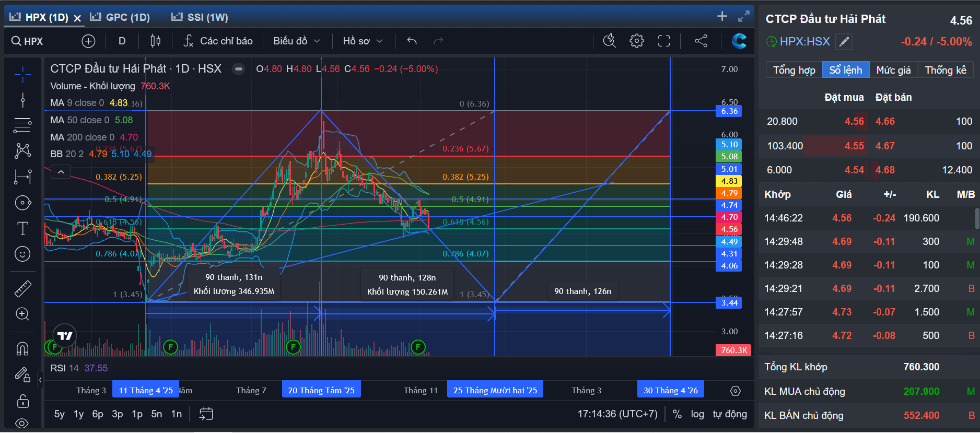980x433 pixels.
Task: Set time range to 1y
Action: tap(78, 414)
